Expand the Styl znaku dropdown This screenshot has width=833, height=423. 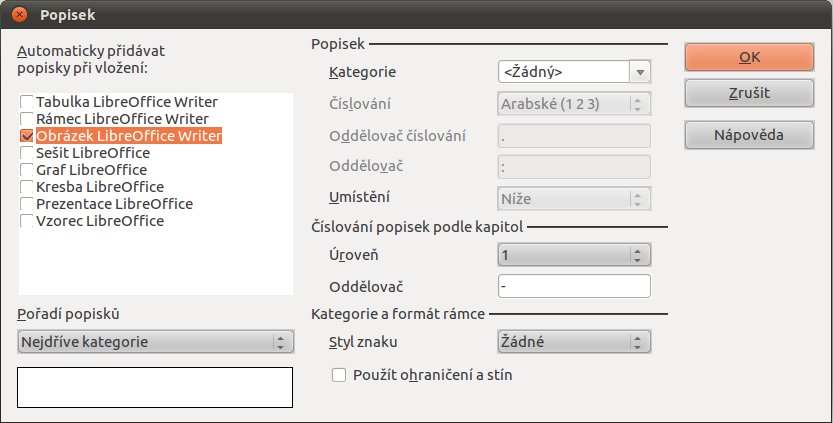[574, 342]
